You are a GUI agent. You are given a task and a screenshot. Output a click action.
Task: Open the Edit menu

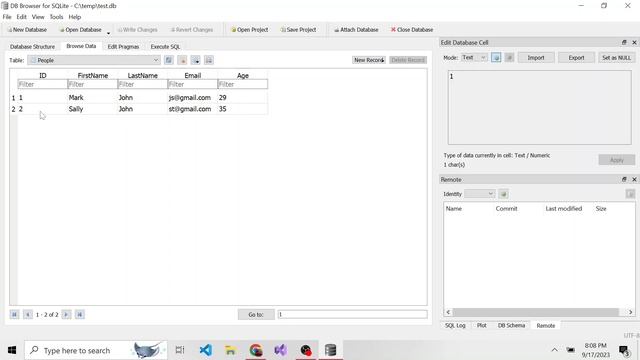[x=21, y=17]
